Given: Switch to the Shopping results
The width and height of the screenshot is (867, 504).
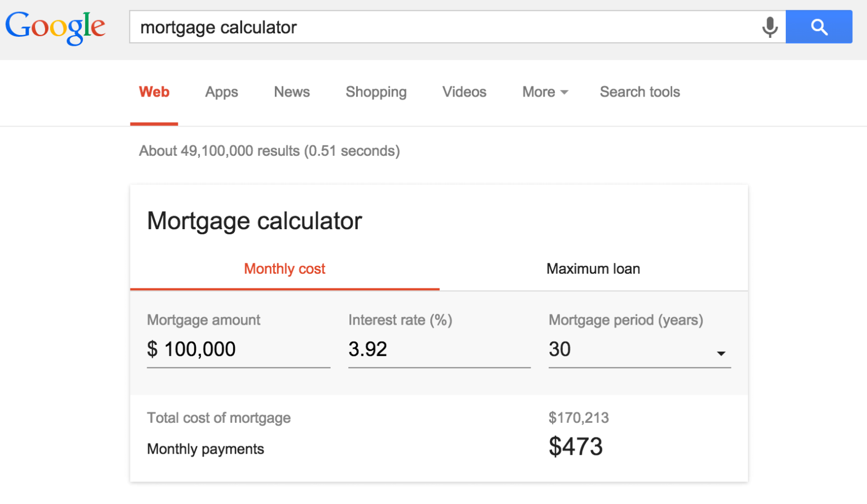Looking at the screenshot, I should point(376,92).
